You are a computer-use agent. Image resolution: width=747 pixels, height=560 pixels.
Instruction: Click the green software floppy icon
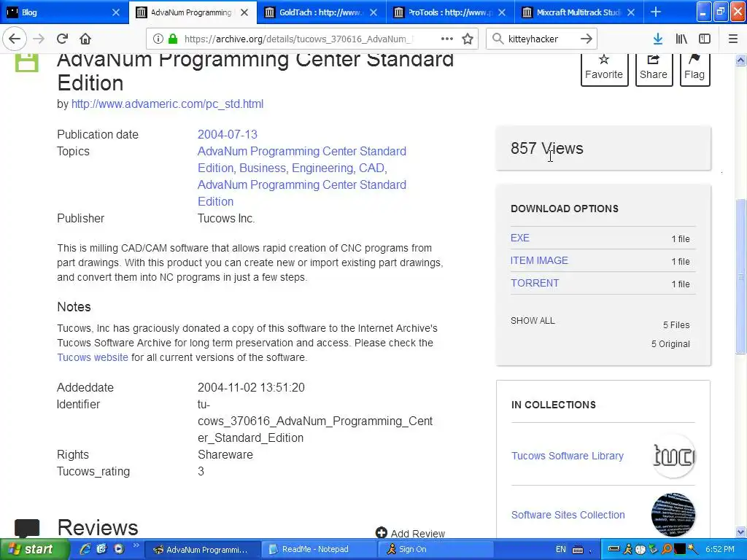[x=27, y=63]
